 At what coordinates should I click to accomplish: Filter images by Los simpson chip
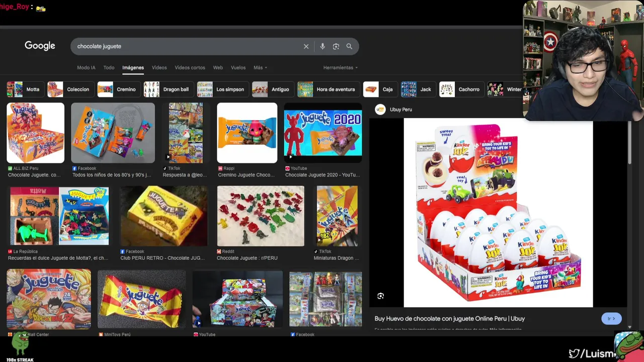pos(222,89)
